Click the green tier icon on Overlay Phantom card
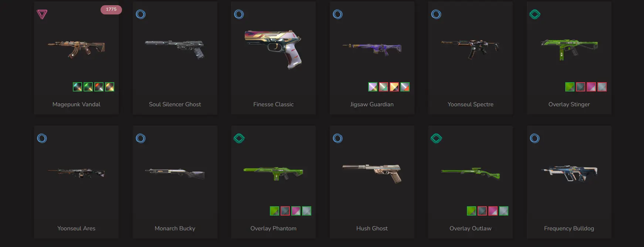The width and height of the screenshot is (644, 247). tap(239, 138)
